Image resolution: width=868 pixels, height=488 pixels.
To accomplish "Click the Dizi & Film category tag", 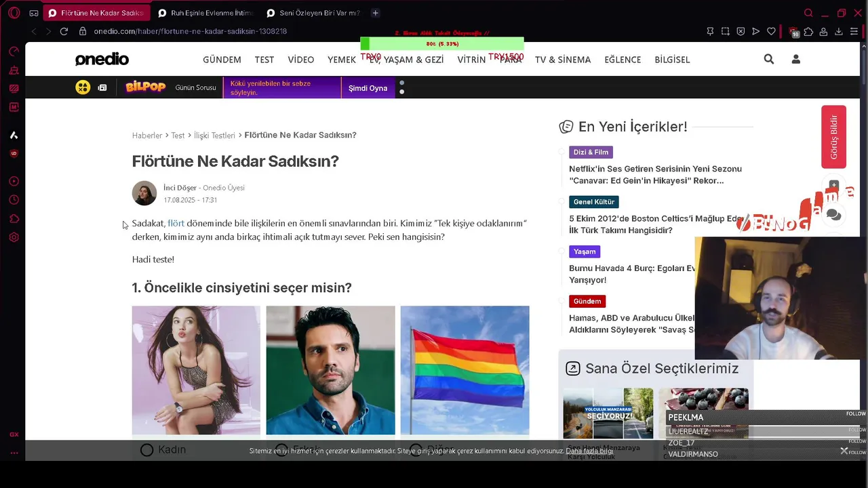I will pos(591,152).
